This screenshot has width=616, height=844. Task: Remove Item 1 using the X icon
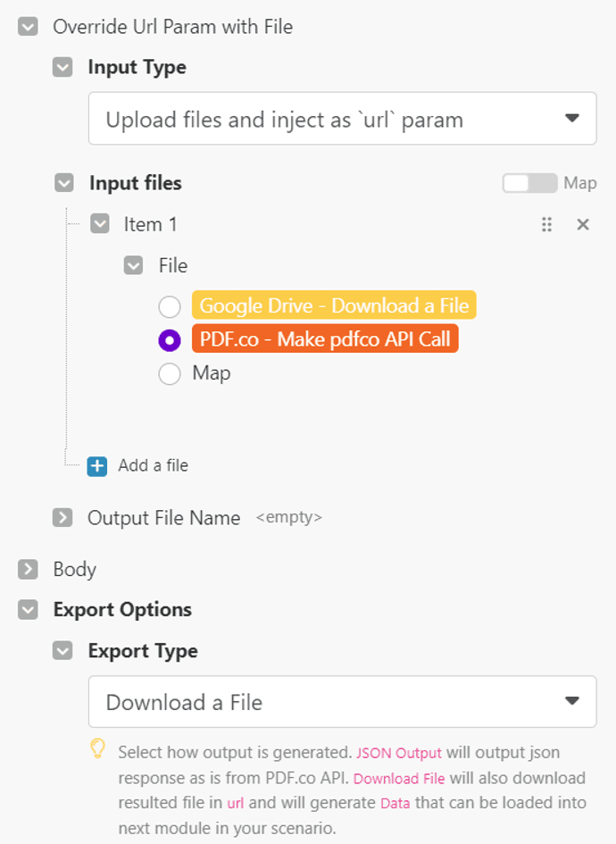point(583,224)
